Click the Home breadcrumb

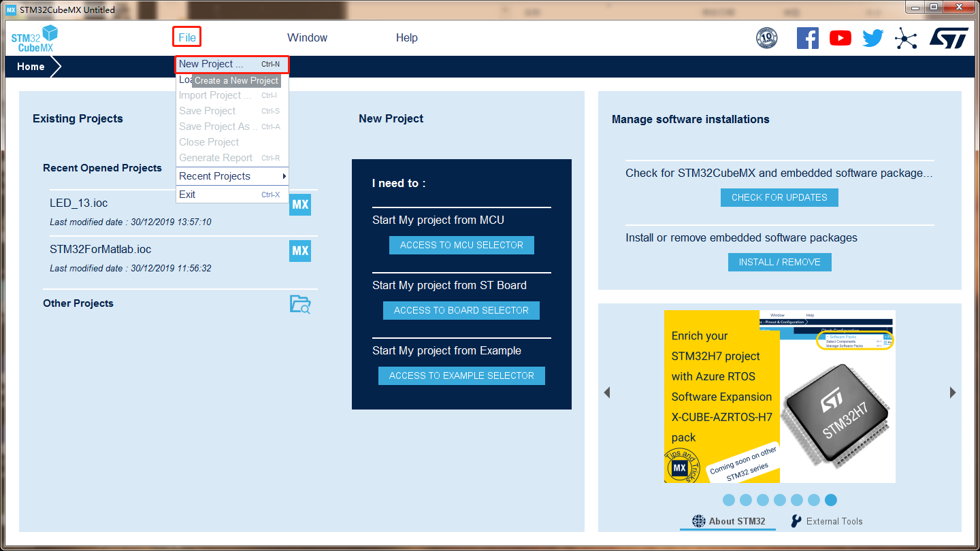31,67
